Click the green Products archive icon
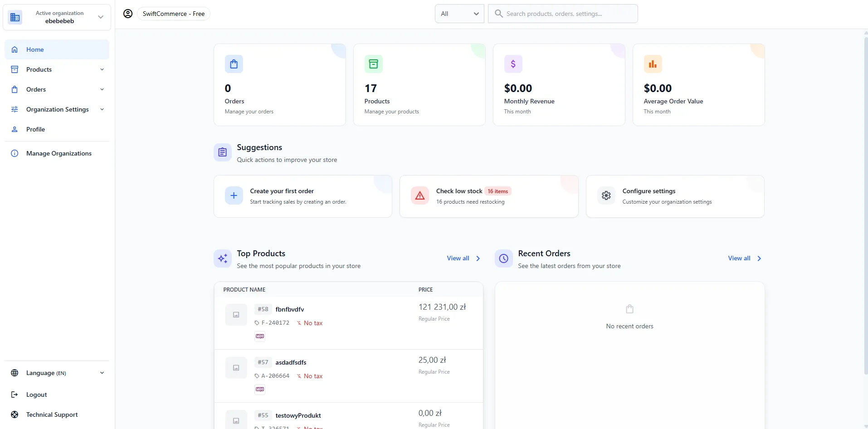This screenshot has width=868, height=429. click(x=373, y=64)
